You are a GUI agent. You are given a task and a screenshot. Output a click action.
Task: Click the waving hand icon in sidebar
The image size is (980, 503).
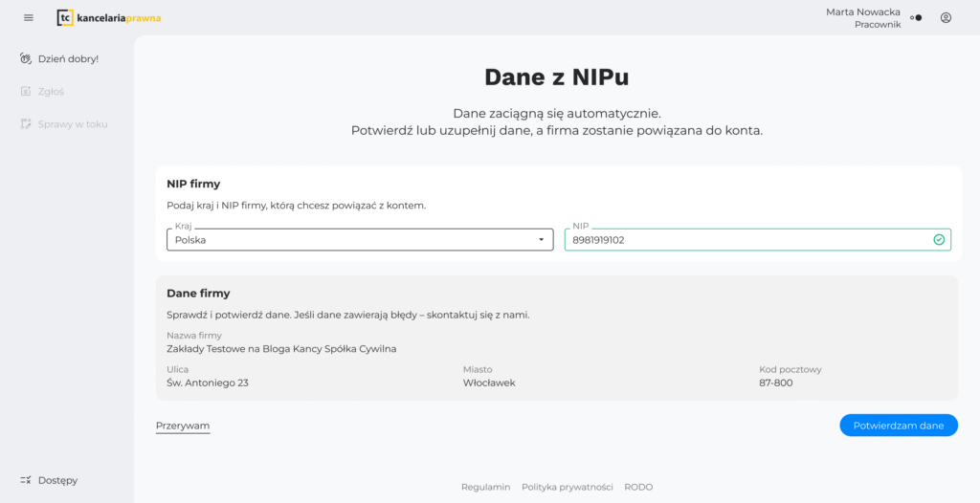click(x=26, y=58)
